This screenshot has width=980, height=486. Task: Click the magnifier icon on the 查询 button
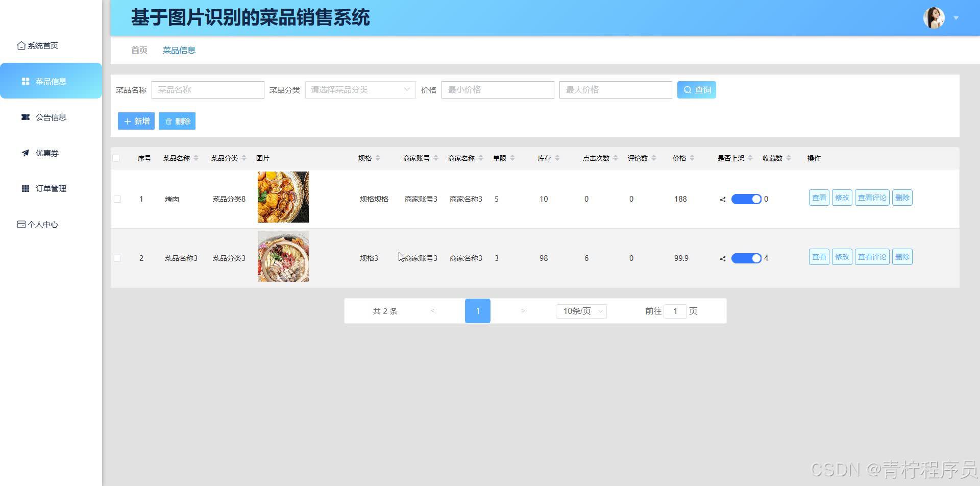point(688,89)
